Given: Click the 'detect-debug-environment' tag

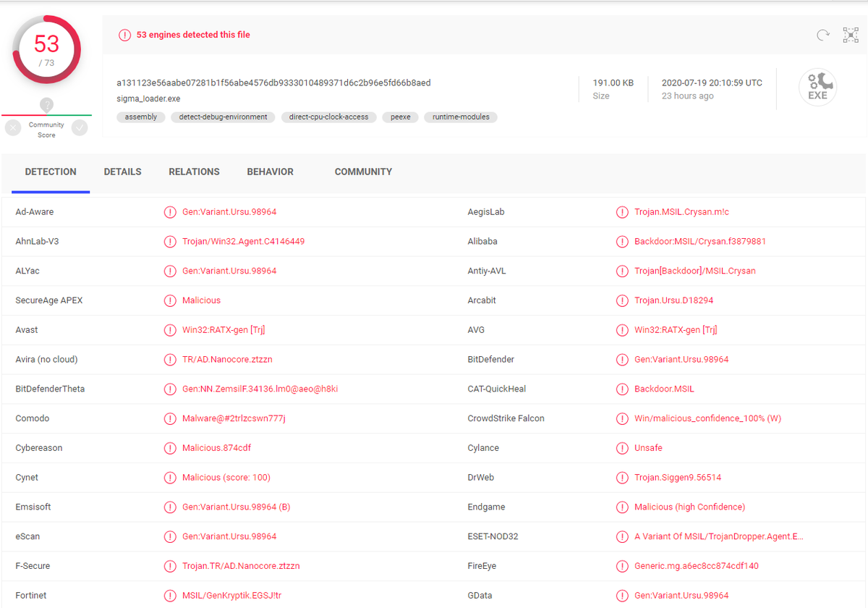Looking at the screenshot, I should (x=223, y=117).
